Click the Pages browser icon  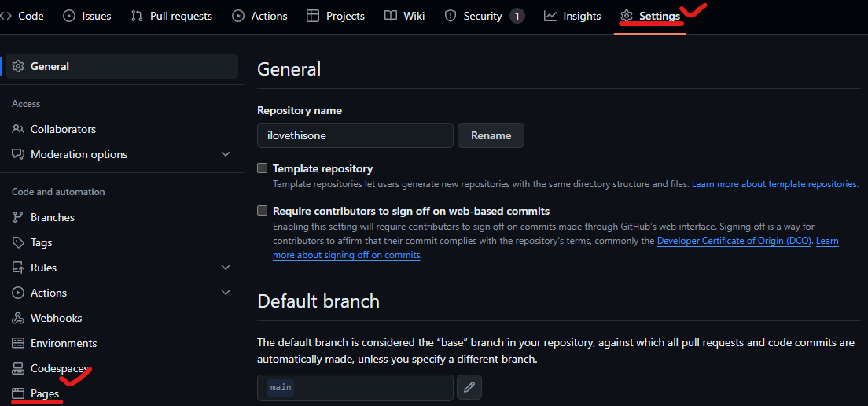coord(18,394)
